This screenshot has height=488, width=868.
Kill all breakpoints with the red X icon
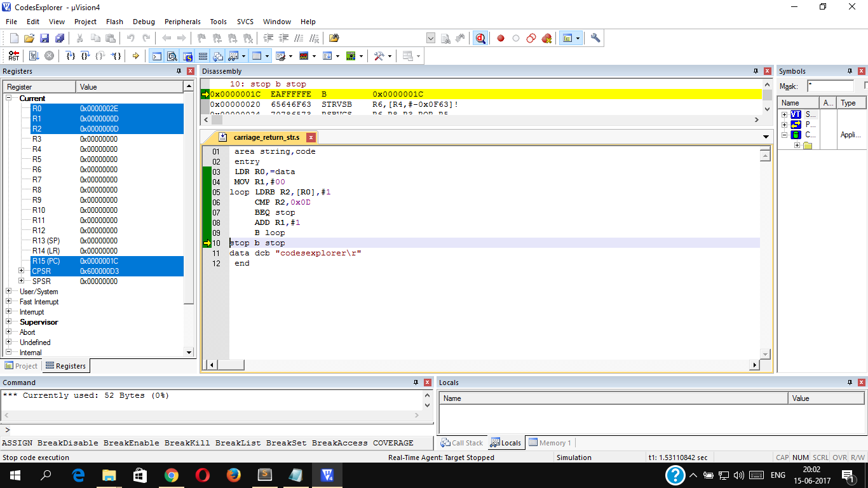click(547, 38)
